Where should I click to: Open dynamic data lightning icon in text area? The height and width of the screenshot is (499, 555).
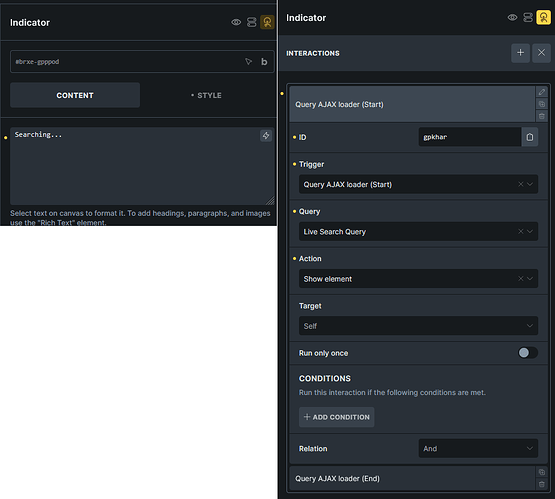pos(266,136)
